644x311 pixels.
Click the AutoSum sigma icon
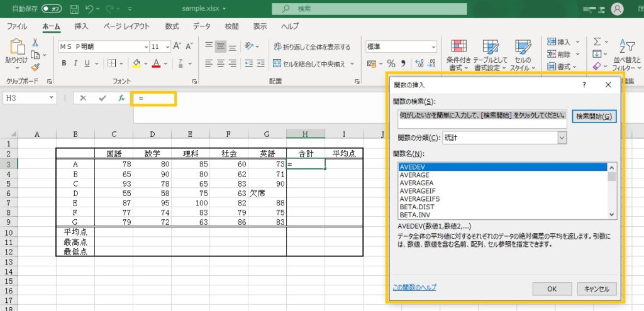[597, 41]
